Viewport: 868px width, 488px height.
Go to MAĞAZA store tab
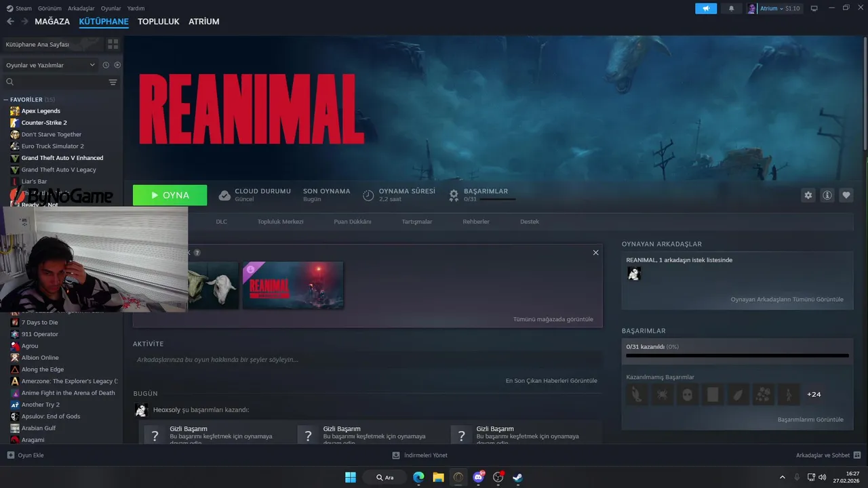click(52, 22)
